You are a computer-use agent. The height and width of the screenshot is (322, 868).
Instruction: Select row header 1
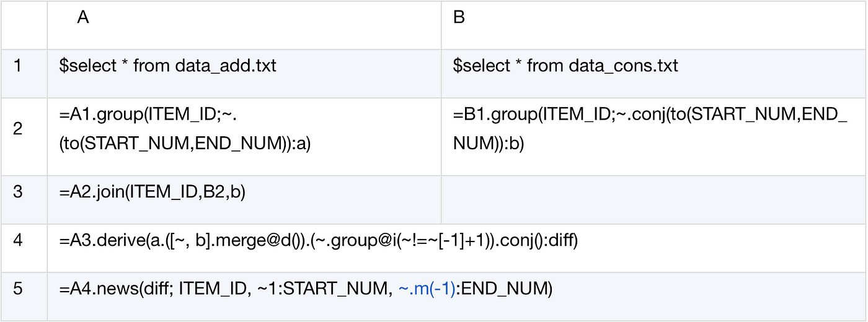(24, 73)
